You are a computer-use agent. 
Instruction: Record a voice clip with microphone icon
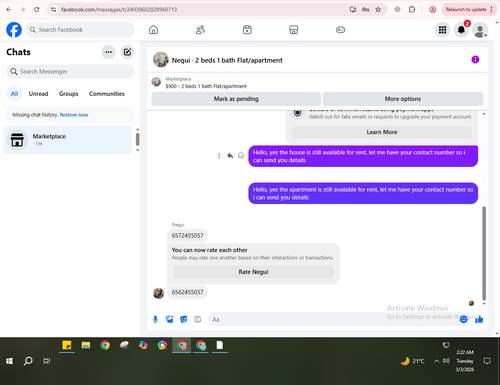(155, 319)
